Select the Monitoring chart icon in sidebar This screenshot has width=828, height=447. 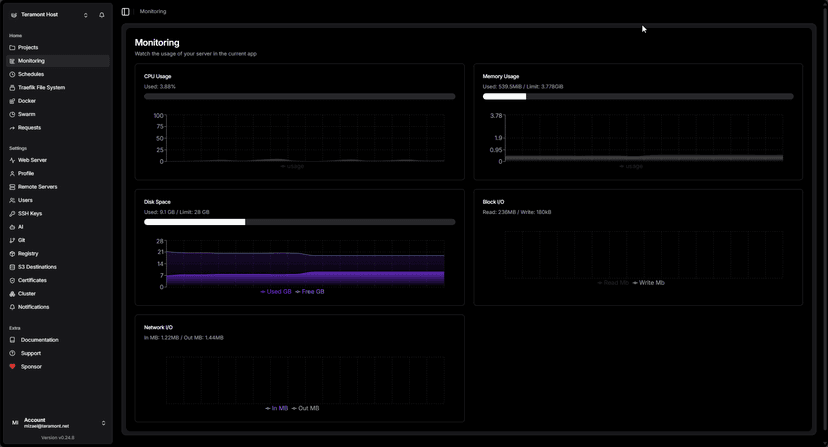click(12, 61)
